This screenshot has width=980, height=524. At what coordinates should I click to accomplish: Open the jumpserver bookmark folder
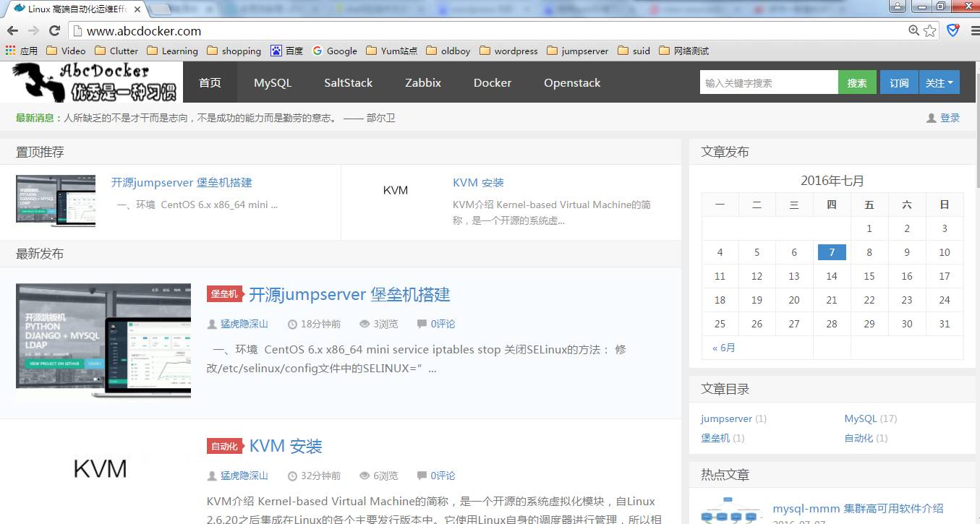[x=578, y=51]
